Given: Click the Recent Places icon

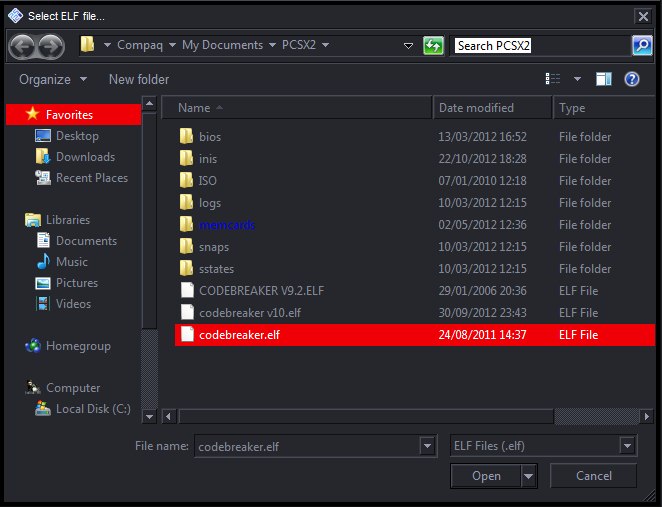Looking at the screenshot, I should [x=43, y=178].
